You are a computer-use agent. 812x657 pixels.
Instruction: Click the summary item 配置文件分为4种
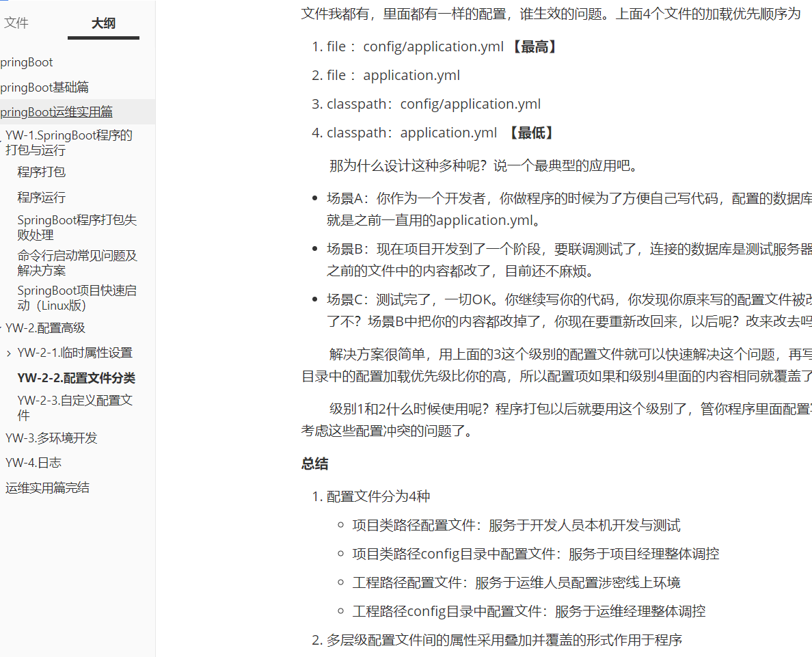click(x=379, y=496)
